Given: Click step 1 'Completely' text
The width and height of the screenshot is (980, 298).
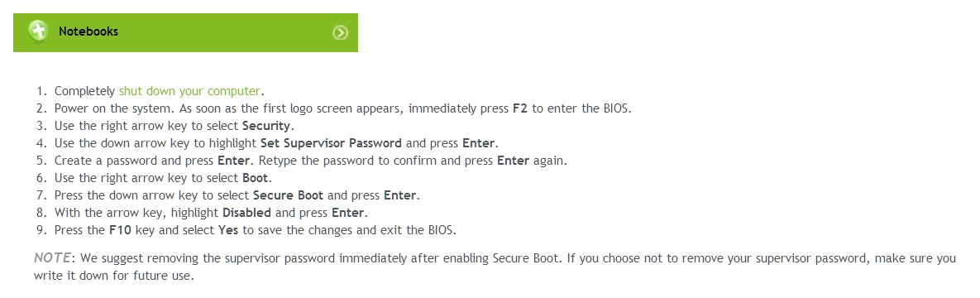Looking at the screenshot, I should point(85,91).
